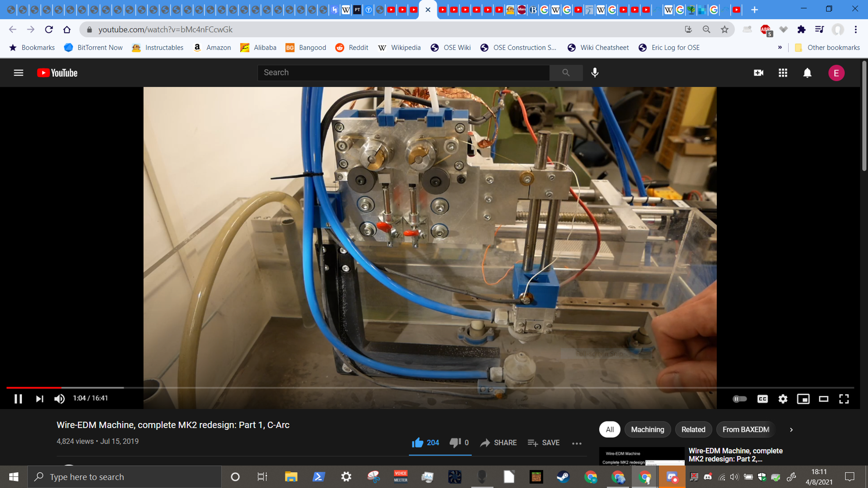Bookmark this page with the star
This screenshot has height=488, width=868.
(x=724, y=29)
